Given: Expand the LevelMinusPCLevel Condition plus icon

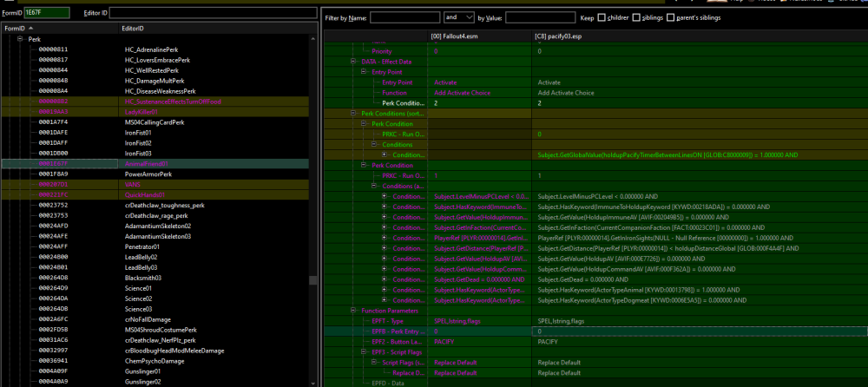Looking at the screenshot, I should coord(385,197).
